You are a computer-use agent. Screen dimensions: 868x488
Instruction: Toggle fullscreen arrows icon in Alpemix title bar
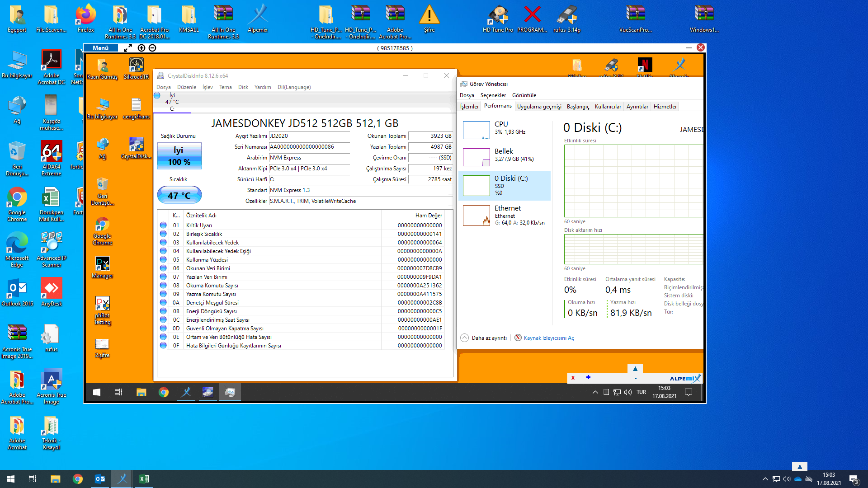(128, 48)
